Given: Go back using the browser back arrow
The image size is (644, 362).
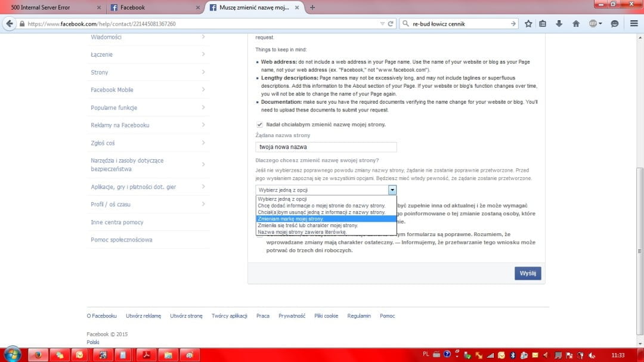Looking at the screenshot, I should pos(10,24).
